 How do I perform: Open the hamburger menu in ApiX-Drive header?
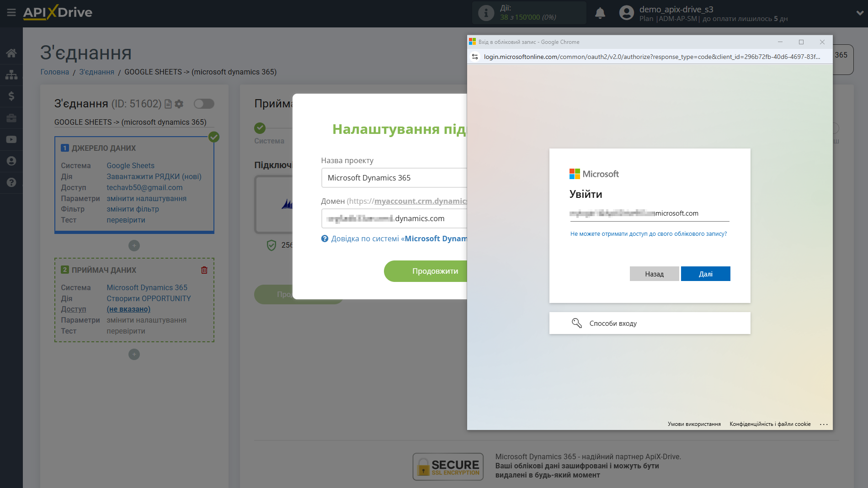coord(11,12)
